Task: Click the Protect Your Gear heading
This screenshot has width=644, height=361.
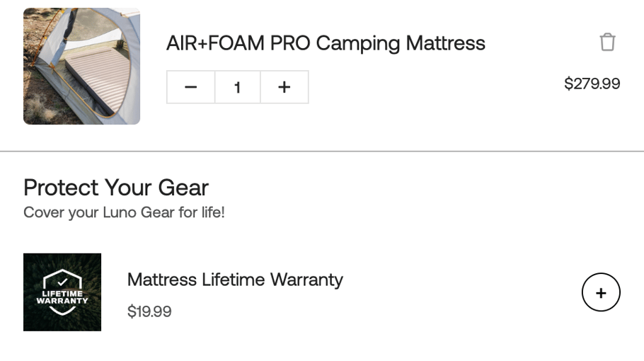Action: tap(116, 188)
